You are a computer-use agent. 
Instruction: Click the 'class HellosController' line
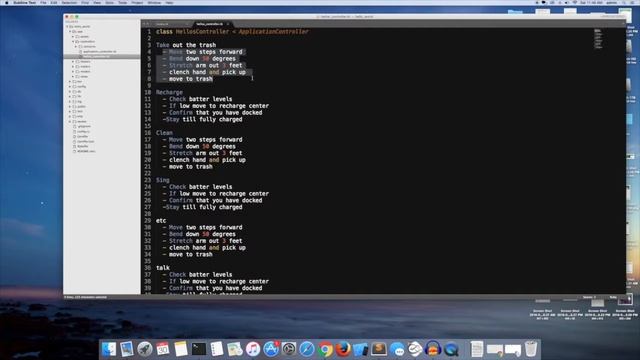click(232, 31)
